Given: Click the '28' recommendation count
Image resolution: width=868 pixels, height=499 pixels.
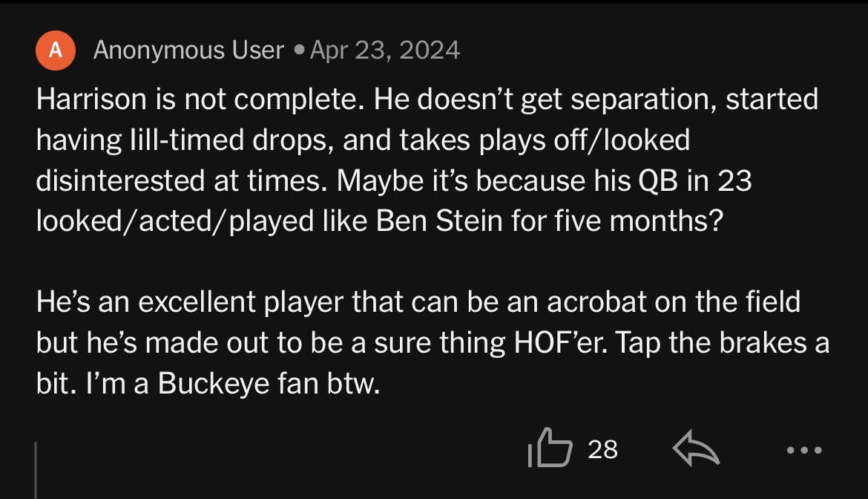Looking at the screenshot, I should click(x=601, y=449).
